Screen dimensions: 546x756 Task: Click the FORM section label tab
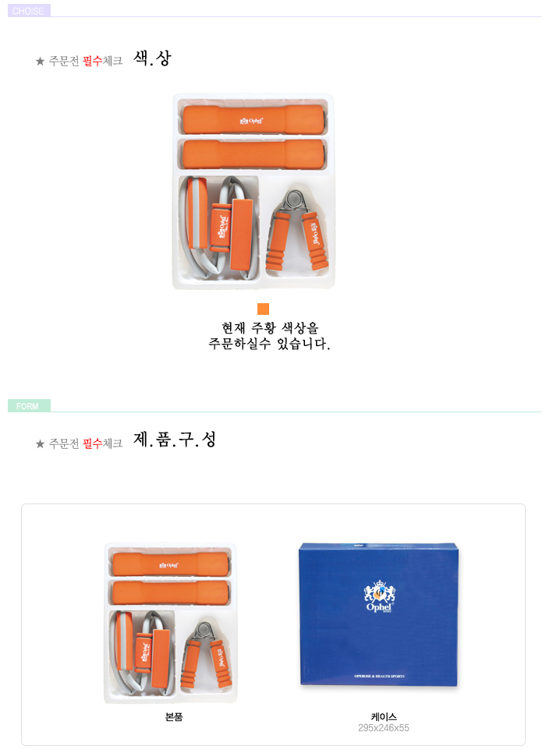click(x=29, y=406)
